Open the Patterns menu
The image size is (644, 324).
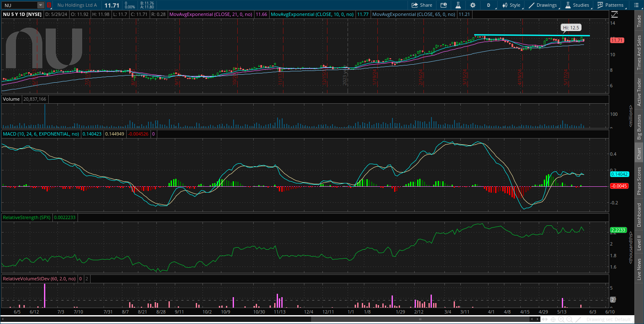pos(610,5)
